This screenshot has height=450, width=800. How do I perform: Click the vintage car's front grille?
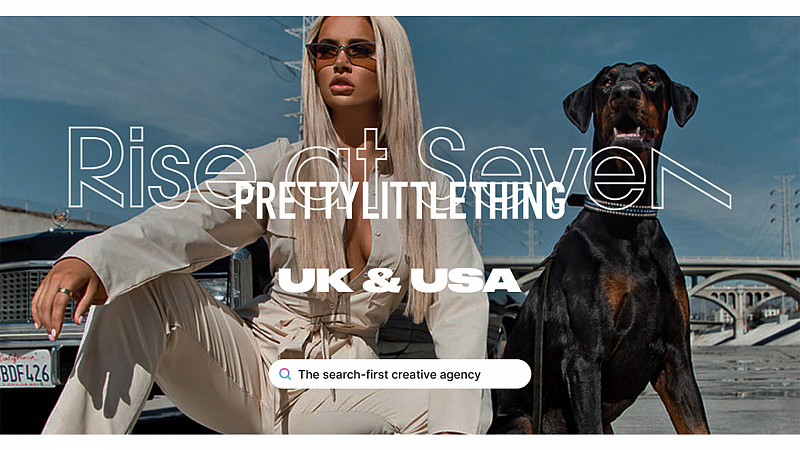(x=31, y=297)
